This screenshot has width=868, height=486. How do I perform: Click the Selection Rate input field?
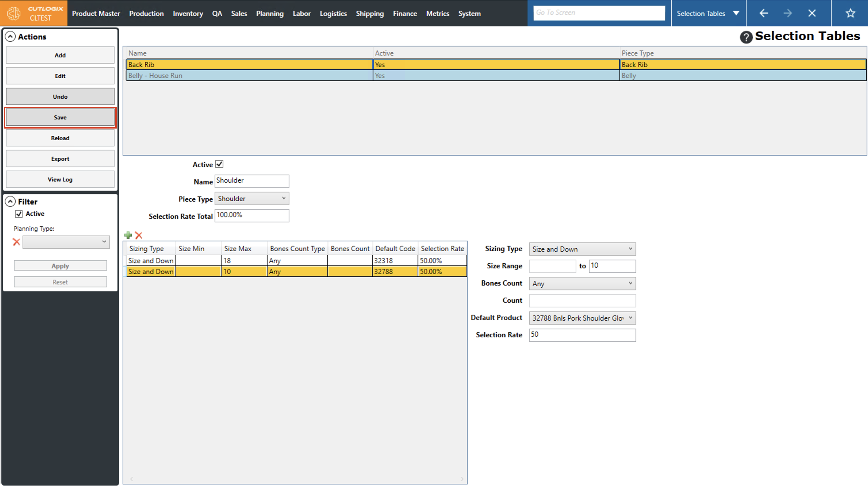tap(582, 335)
